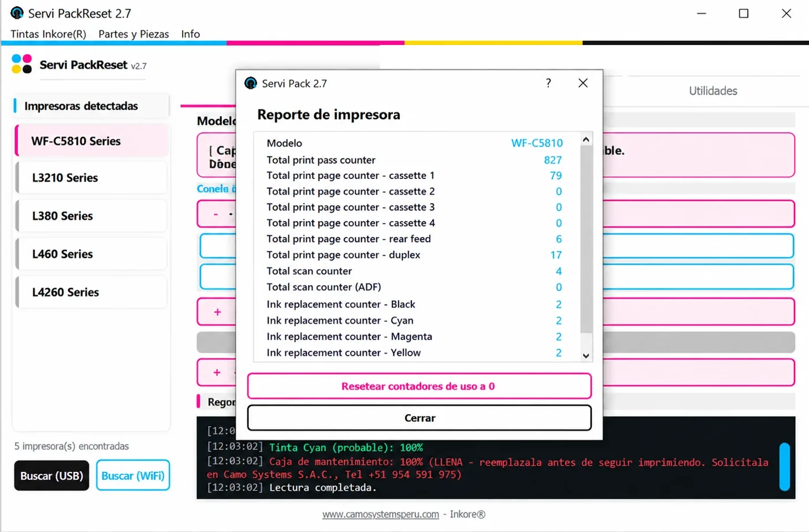This screenshot has height=532, width=809.
Task: Open the Info menu
Action: tap(190, 34)
